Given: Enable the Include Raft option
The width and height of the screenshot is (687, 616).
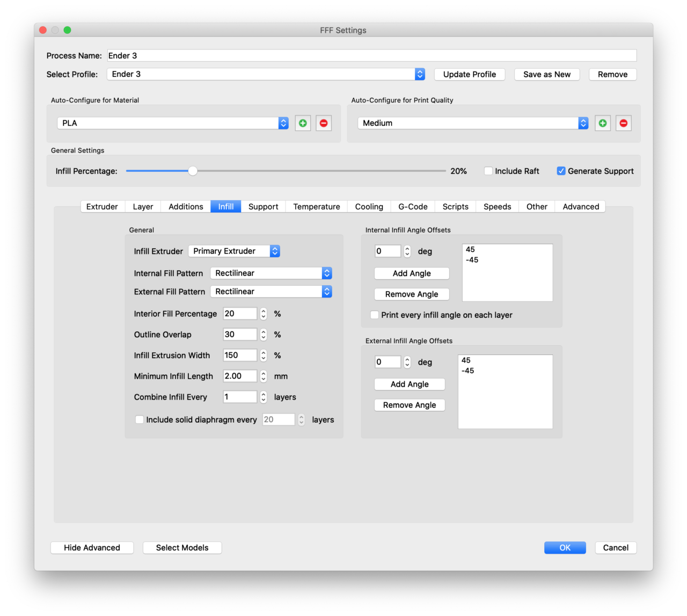Looking at the screenshot, I should (488, 171).
